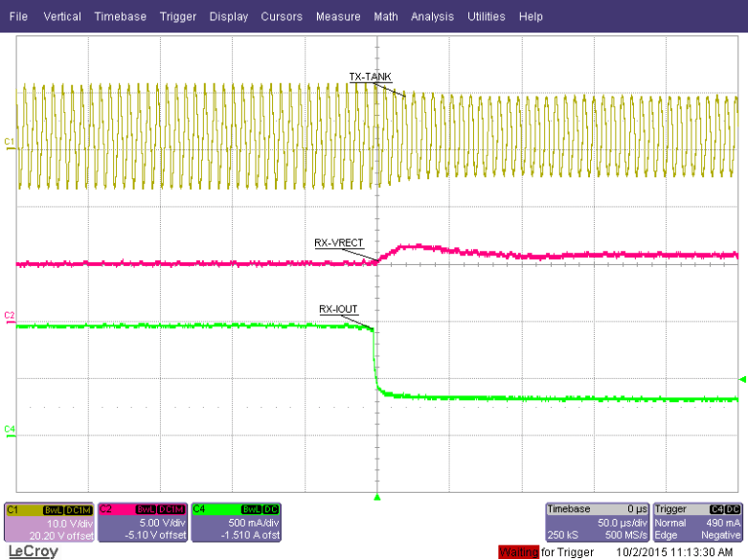This screenshot has width=748, height=560.
Task: Click the -5.10 V offset value
Action: 155,536
